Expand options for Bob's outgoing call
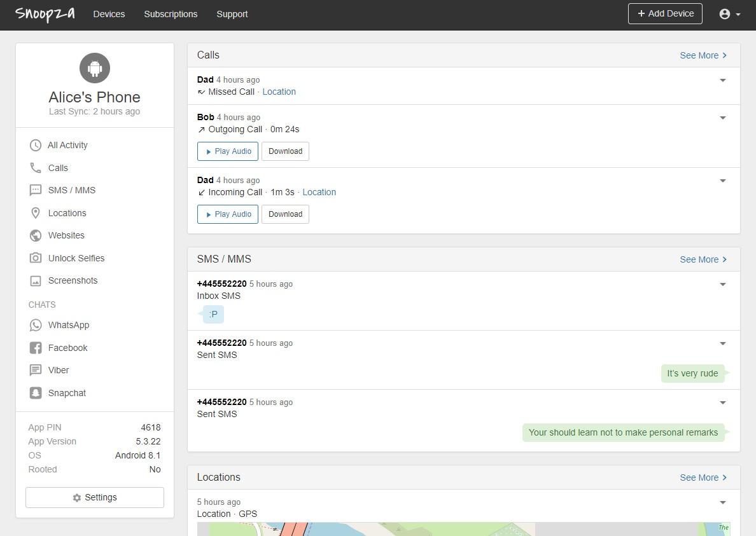Screen dimensions: 756x536 click(723, 118)
